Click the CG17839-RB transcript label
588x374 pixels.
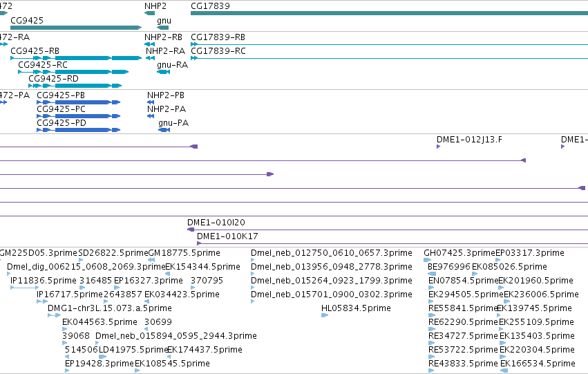tap(218, 37)
